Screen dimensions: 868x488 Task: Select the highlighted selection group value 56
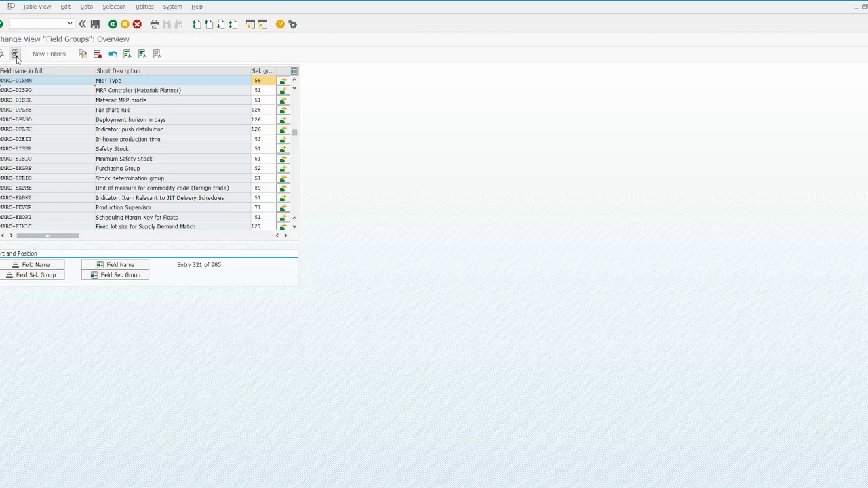(263, 81)
